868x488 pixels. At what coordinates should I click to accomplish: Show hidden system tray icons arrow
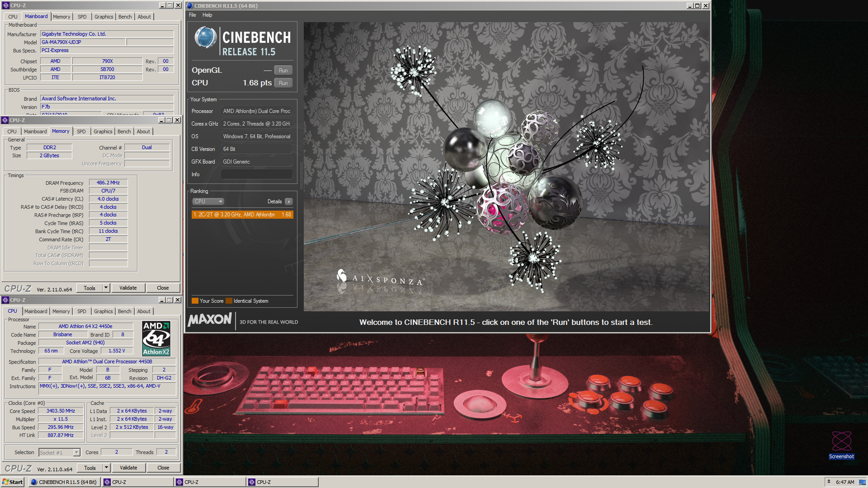pos(829,482)
